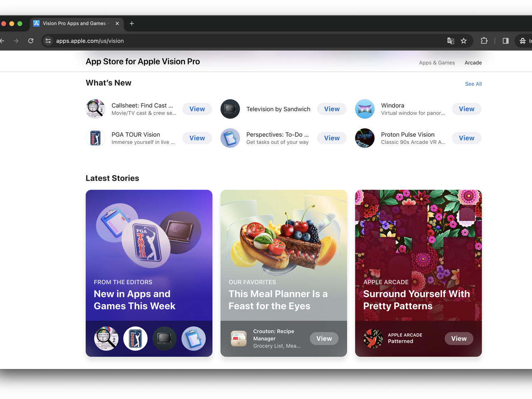532x399 pixels.
Task: Open the Perspectives: To-Do app icon
Action: [x=230, y=138]
